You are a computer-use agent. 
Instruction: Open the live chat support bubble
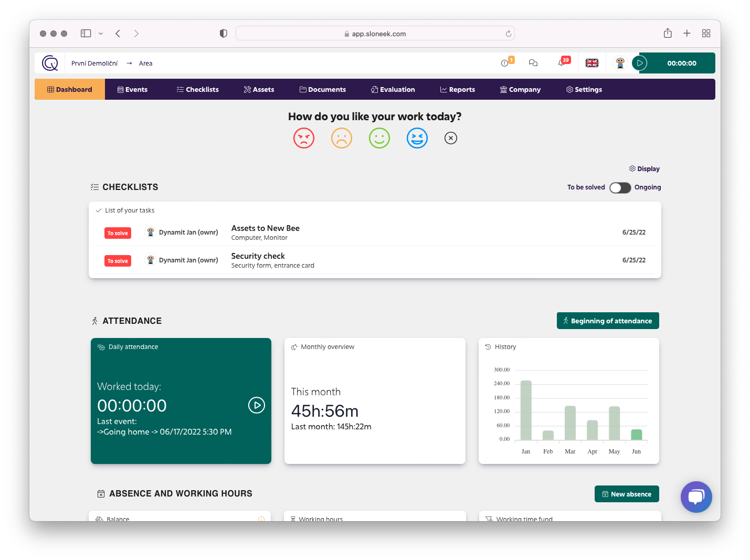(696, 496)
